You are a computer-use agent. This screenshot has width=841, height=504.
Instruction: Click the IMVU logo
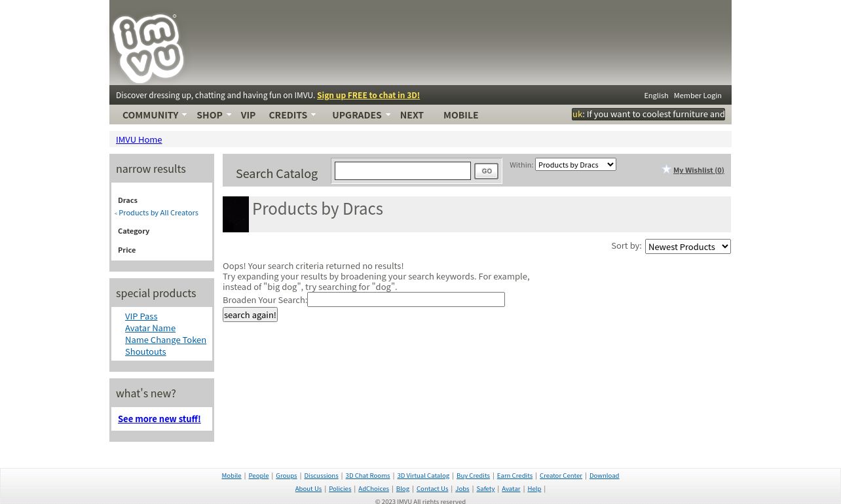tap(148, 48)
